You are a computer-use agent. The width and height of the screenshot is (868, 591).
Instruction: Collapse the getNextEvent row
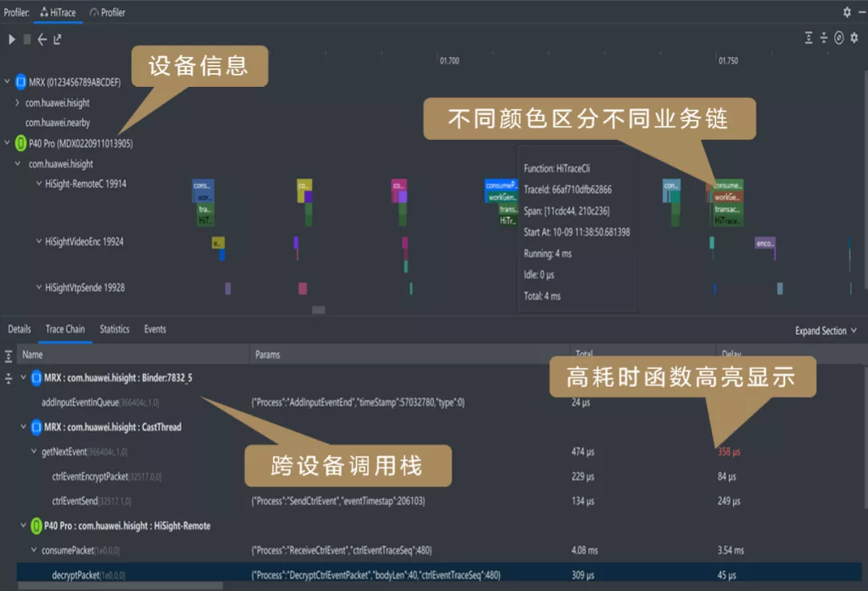click(x=34, y=451)
